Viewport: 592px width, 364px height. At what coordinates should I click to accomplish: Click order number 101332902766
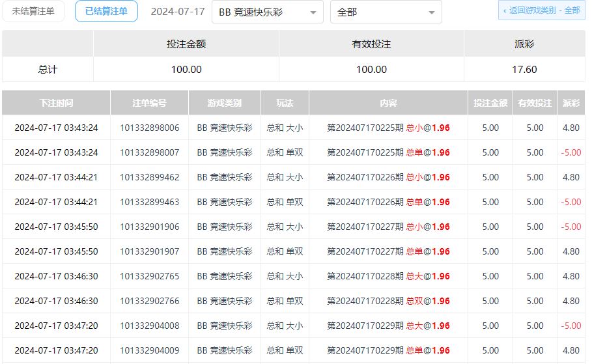click(x=149, y=301)
